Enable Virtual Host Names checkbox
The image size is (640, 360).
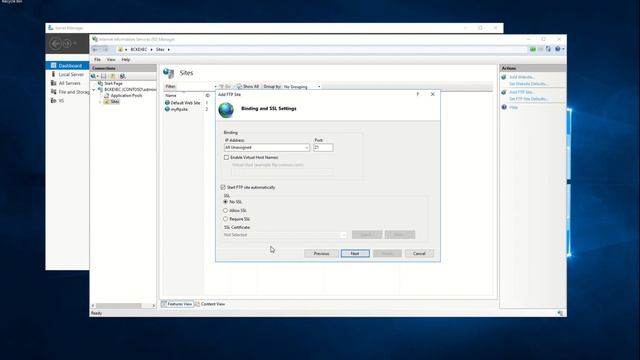226,158
